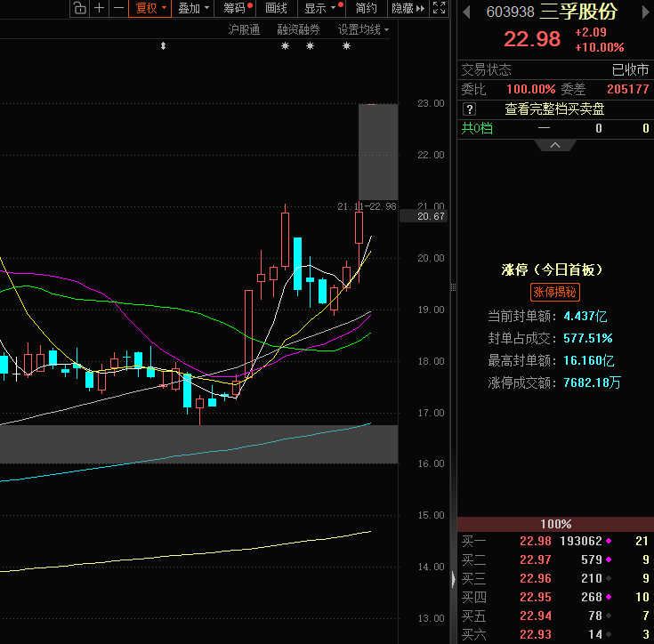The image size is (654, 644).
Task: Collapse the order book with up chevron
Action: pos(554,144)
